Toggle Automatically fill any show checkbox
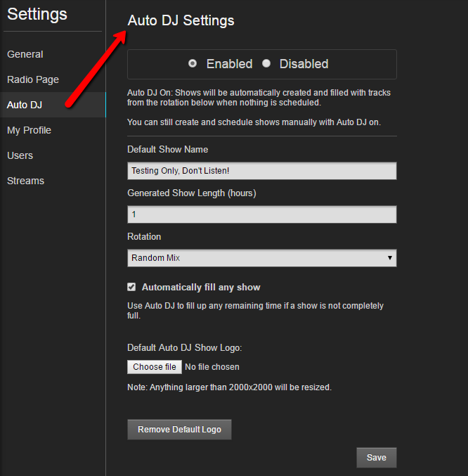The height and width of the screenshot is (476, 468). click(131, 287)
